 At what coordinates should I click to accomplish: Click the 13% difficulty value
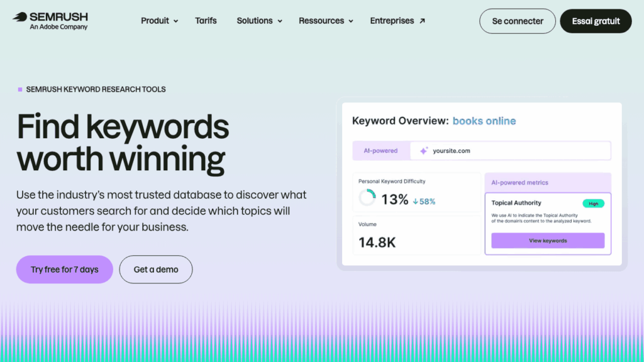395,199
